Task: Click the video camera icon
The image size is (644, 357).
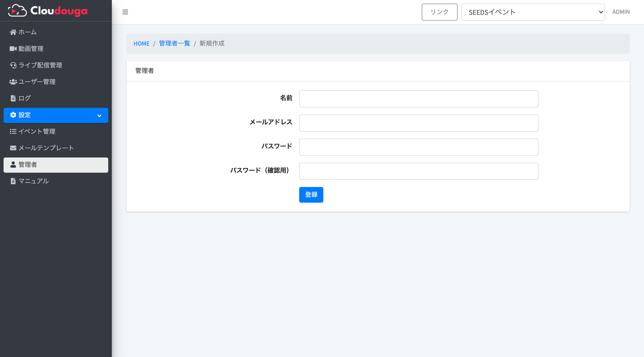Action: pos(13,49)
